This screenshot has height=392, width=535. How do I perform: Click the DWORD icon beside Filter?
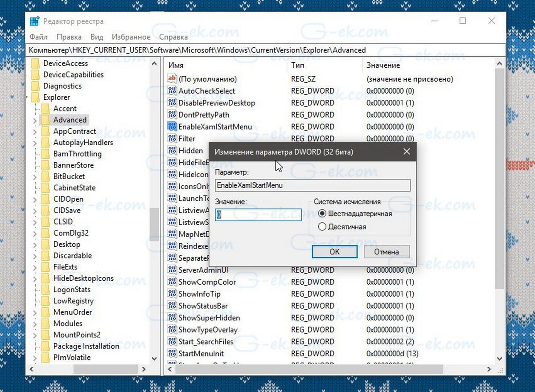coord(172,139)
